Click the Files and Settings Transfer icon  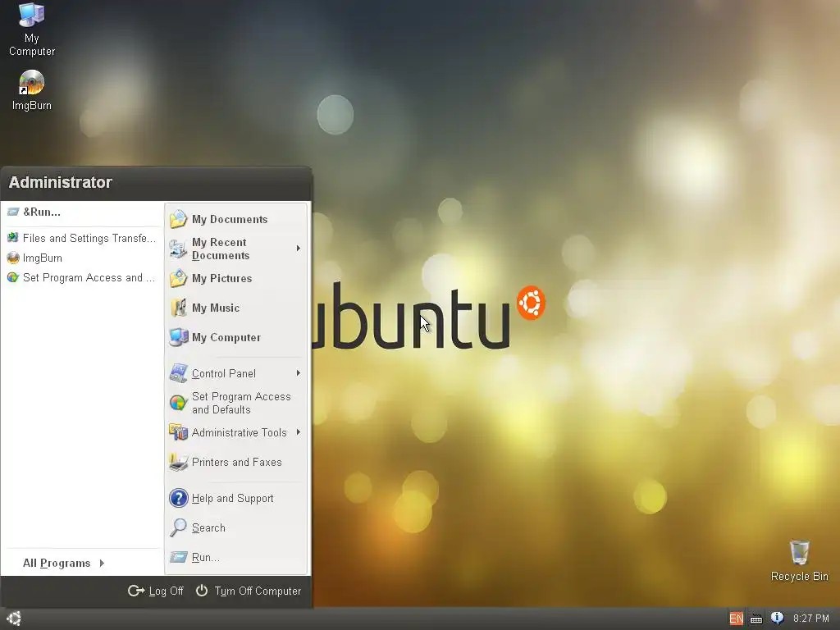click(13, 237)
